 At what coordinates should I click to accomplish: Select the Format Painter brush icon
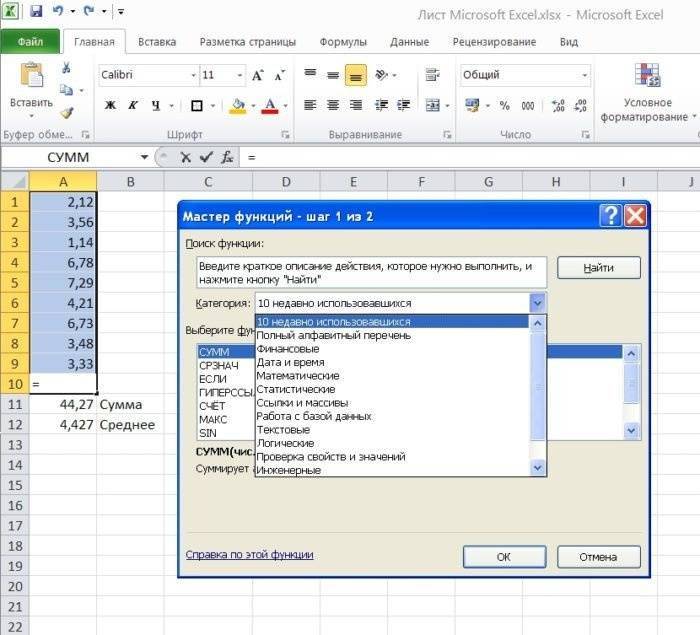pos(66,113)
